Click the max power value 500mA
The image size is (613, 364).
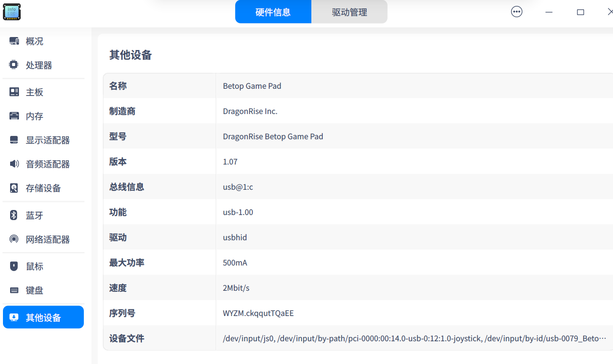(x=235, y=263)
